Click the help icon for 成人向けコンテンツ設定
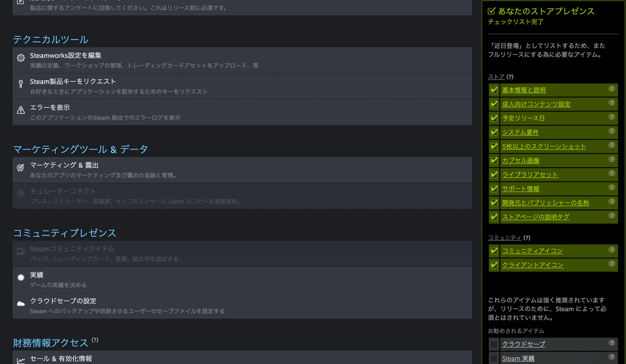 point(611,103)
